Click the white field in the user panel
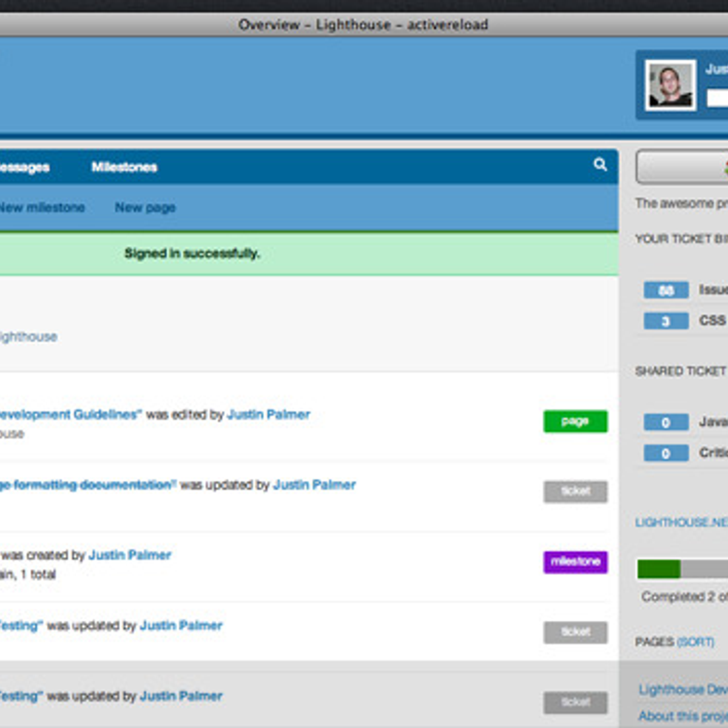This screenshot has width=728, height=728. click(x=717, y=98)
